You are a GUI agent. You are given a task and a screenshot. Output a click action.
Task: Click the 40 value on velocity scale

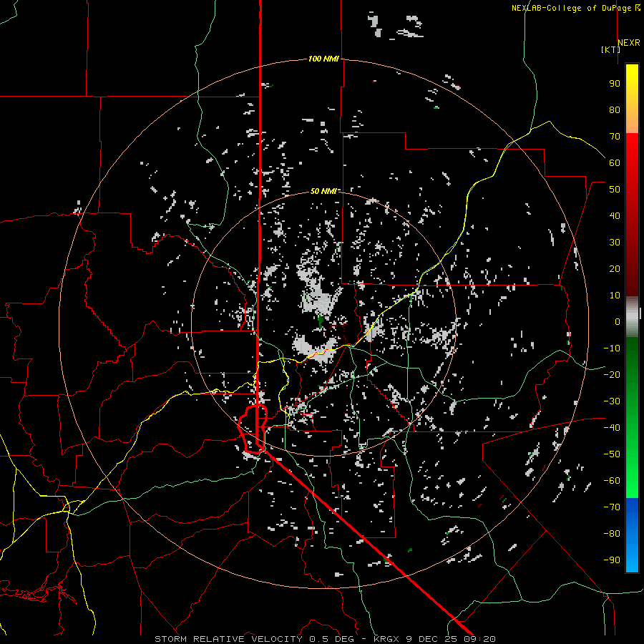click(615, 215)
